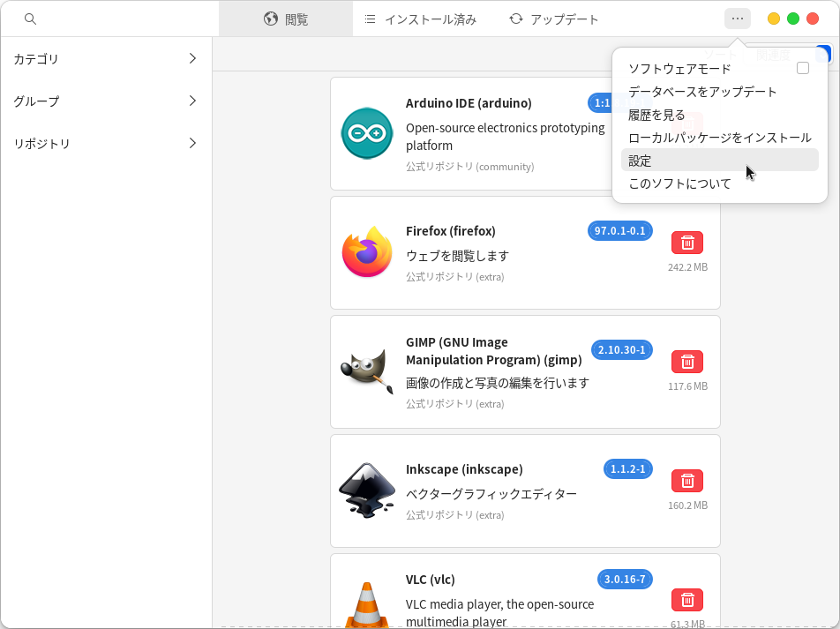Click the GIMP mascot icon

coord(367,371)
